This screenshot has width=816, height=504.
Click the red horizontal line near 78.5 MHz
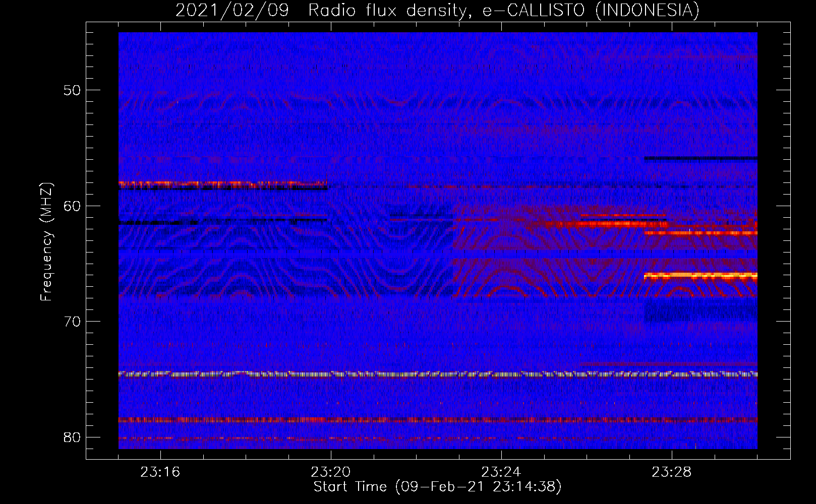pos(438,419)
